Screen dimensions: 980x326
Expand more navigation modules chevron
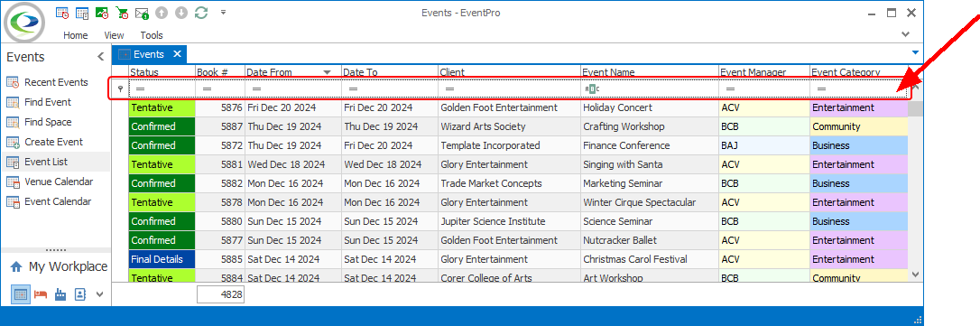tap(99, 294)
